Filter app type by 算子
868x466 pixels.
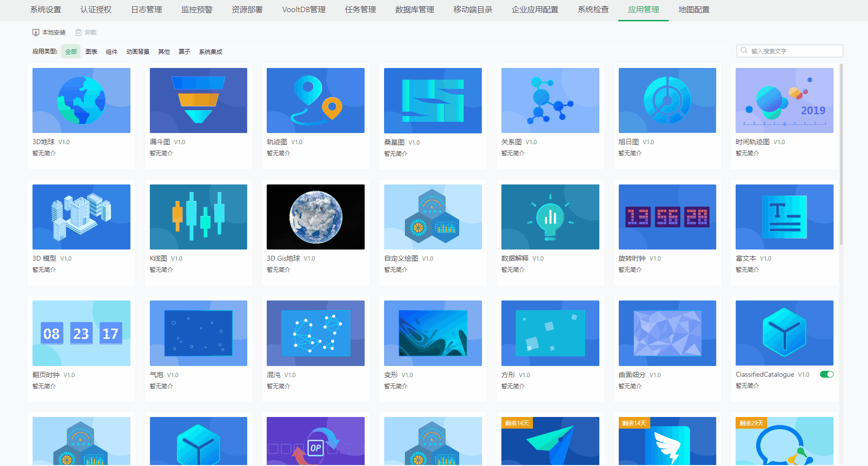pyautogui.click(x=184, y=51)
